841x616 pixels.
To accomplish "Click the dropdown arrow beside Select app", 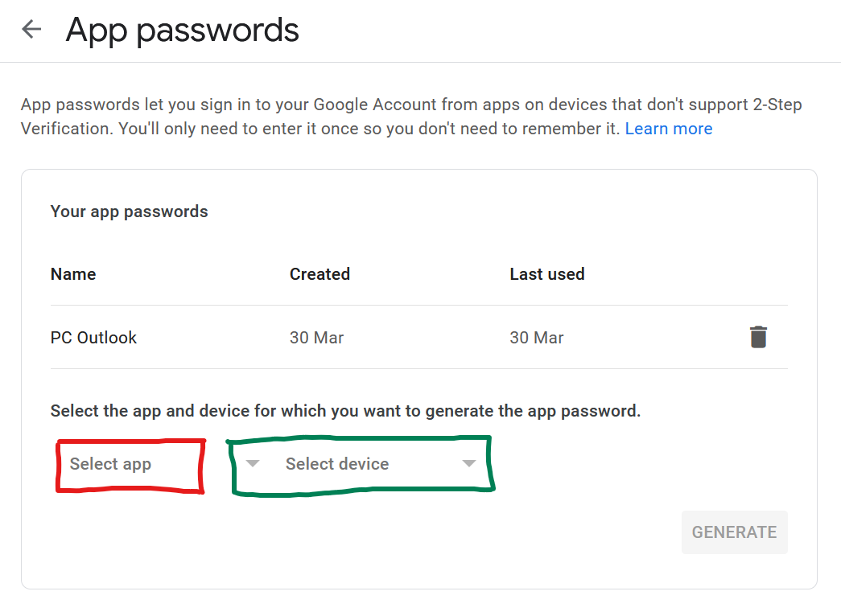I will click(x=252, y=463).
